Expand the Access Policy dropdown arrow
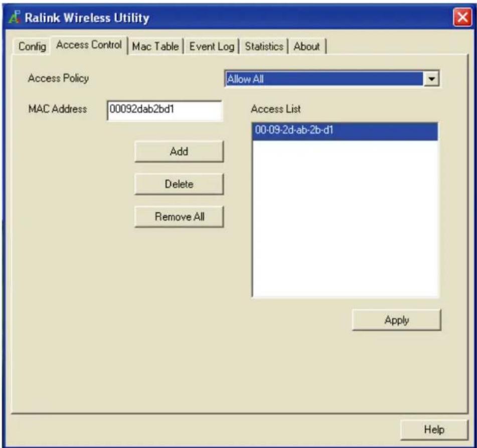Screen dimensions: 477x448 [x=431, y=79]
